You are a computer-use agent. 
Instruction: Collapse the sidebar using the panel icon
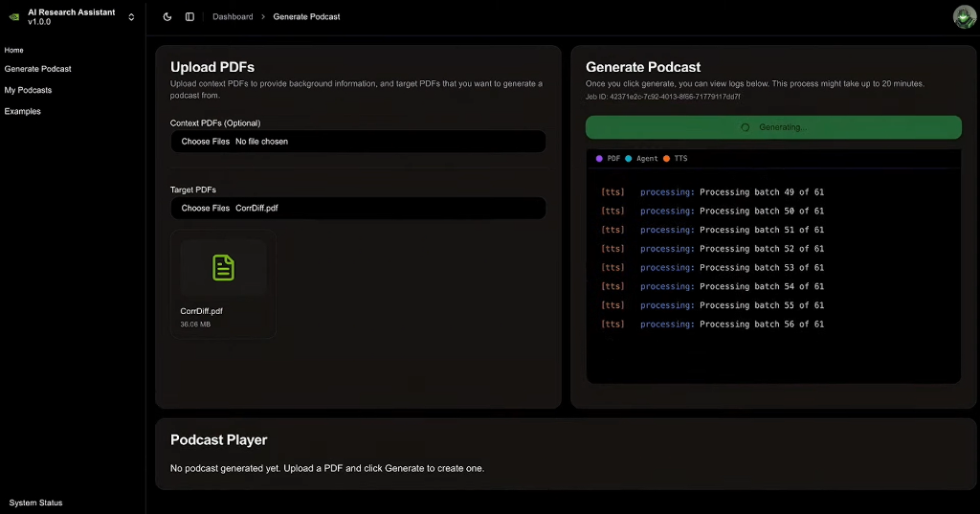pos(189,16)
